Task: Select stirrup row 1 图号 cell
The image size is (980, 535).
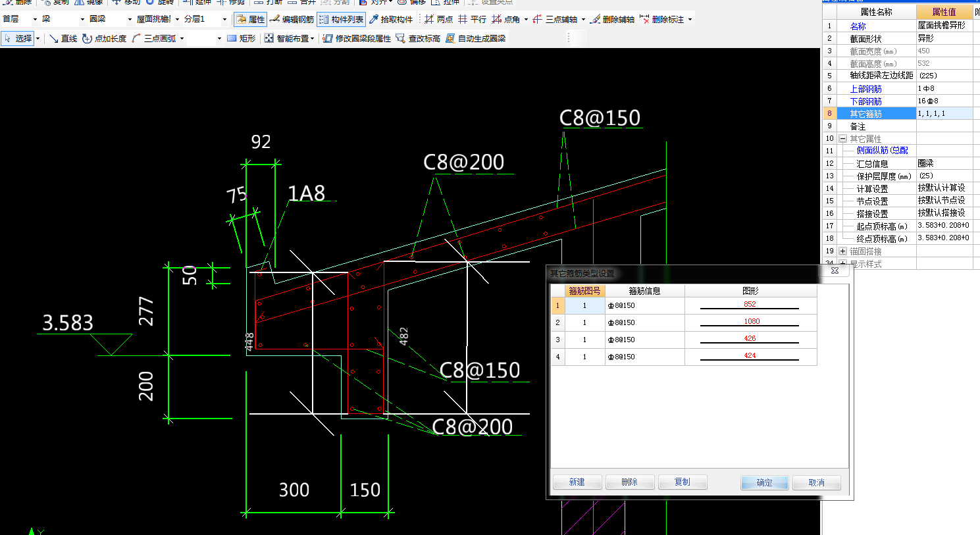Action: pos(584,305)
